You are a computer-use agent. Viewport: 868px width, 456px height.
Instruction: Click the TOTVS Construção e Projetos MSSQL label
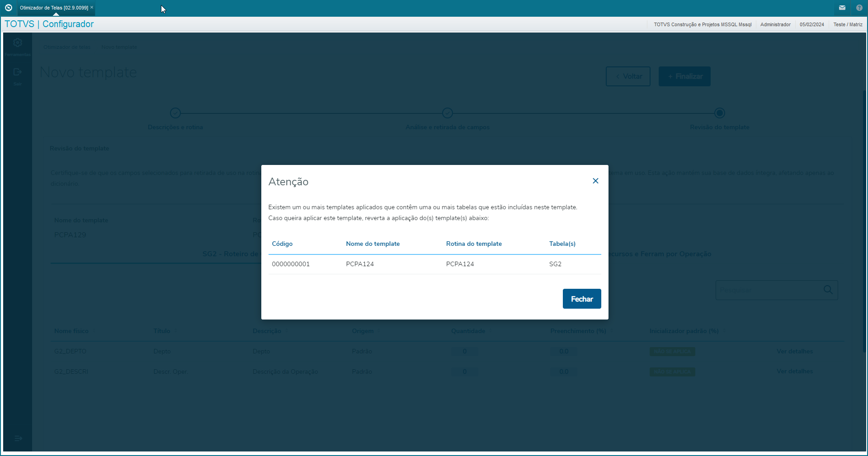tap(703, 24)
